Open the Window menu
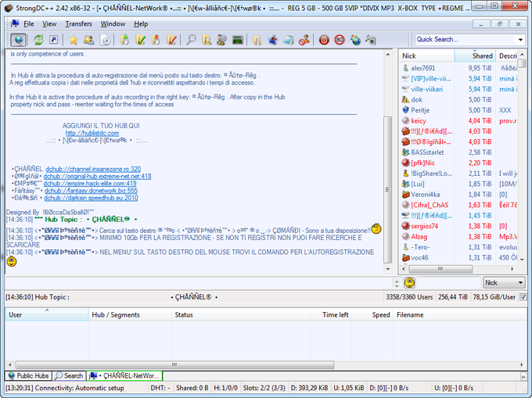532x398 pixels. (x=113, y=23)
